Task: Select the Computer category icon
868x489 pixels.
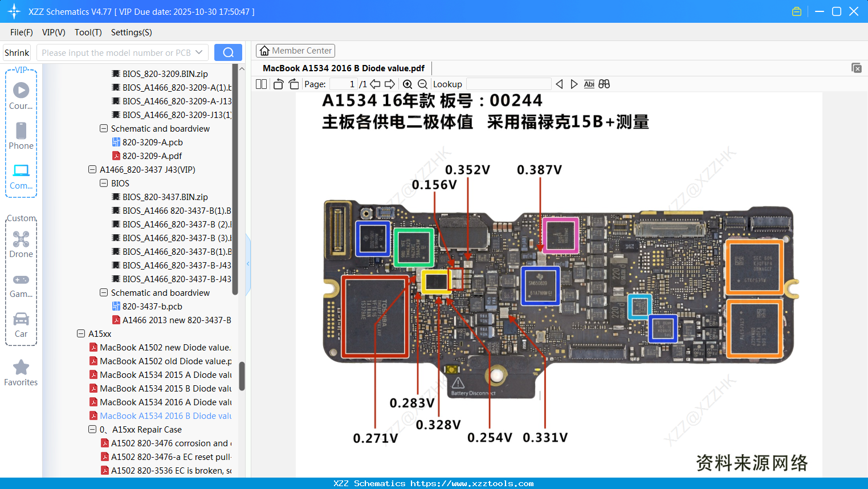Action: (21, 176)
